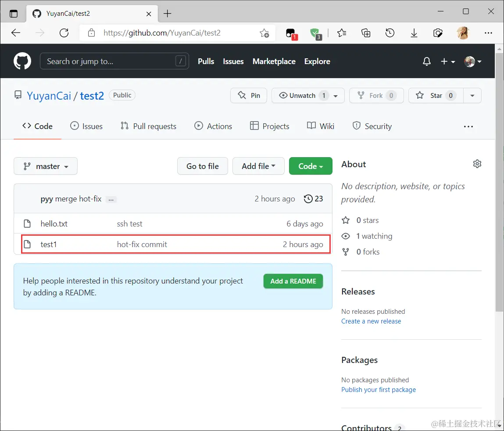Switch to the Issues repository tab
Viewport: 504px width, 431px height.
coord(86,126)
